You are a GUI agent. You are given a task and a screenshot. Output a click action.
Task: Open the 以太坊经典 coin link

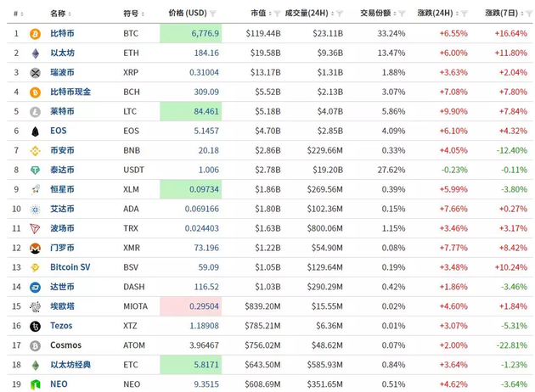pos(70,365)
